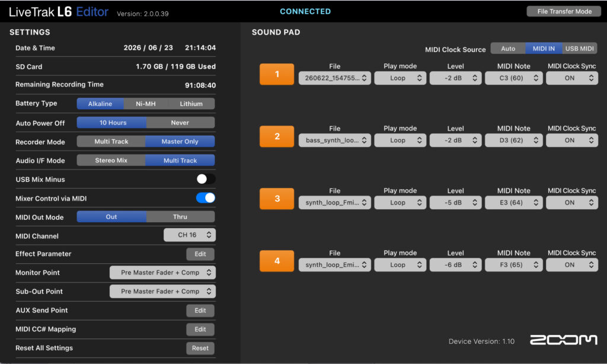This screenshot has width=607, height=364.
Task: Open the Monitor Point dropdown
Action: click(162, 273)
